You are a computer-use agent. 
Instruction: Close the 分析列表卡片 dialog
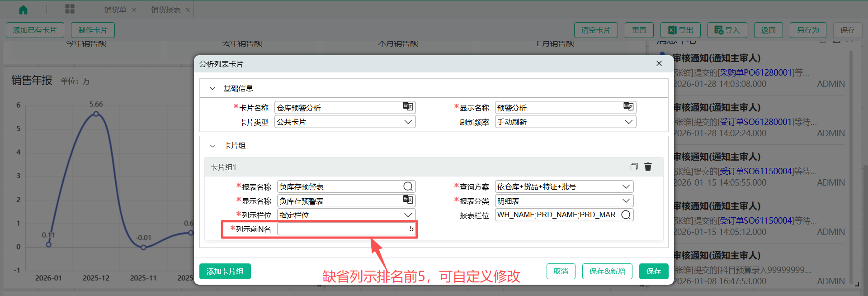pos(659,63)
